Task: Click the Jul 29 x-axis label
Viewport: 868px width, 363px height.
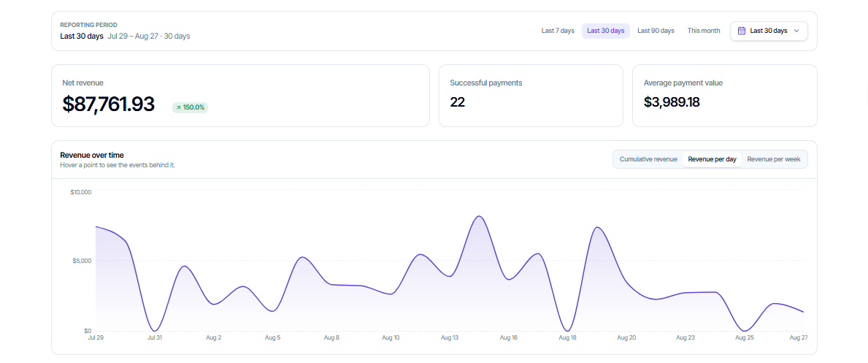Action: click(96, 337)
